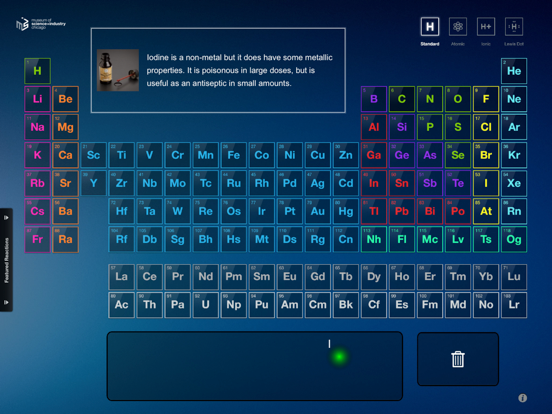This screenshot has height=414, width=552.
Task: Pick the Bromine (Br) tile
Action: click(x=486, y=155)
